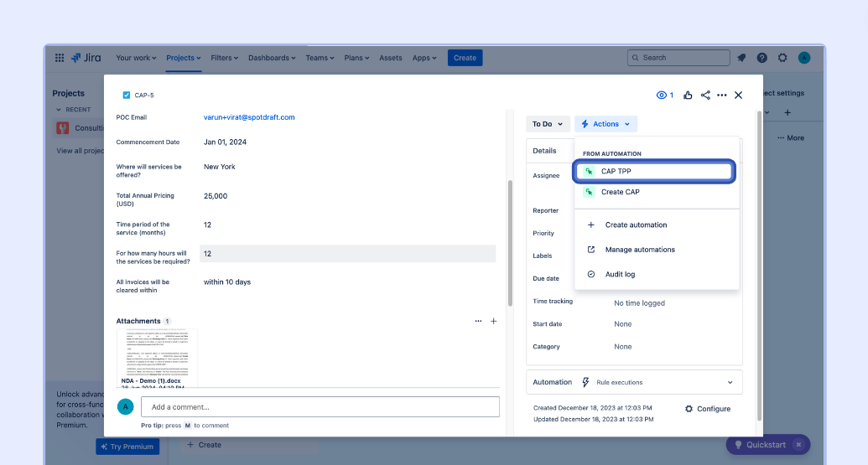Viewport: 868px width, 465px height.
Task: Open Audit log from Actions menu
Action: [620, 274]
